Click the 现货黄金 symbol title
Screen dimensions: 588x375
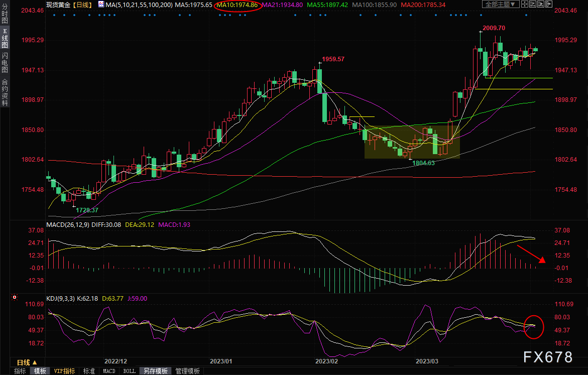(58, 5)
